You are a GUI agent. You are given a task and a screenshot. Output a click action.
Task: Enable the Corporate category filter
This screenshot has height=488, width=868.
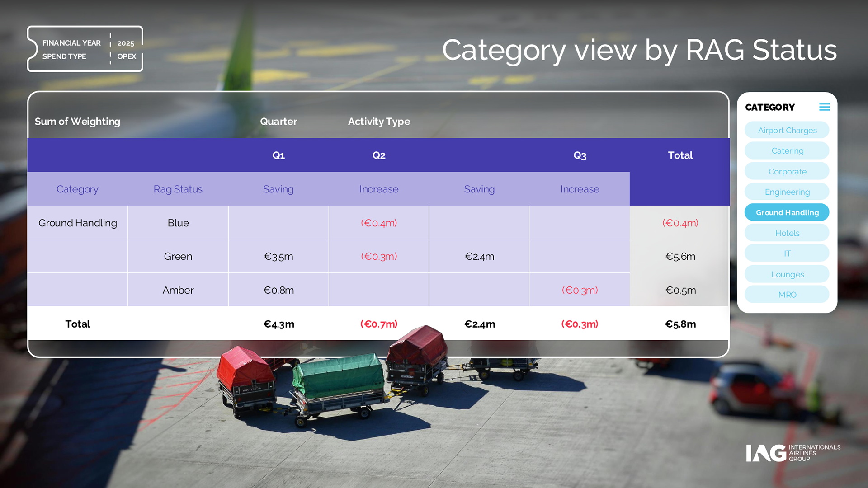click(787, 172)
